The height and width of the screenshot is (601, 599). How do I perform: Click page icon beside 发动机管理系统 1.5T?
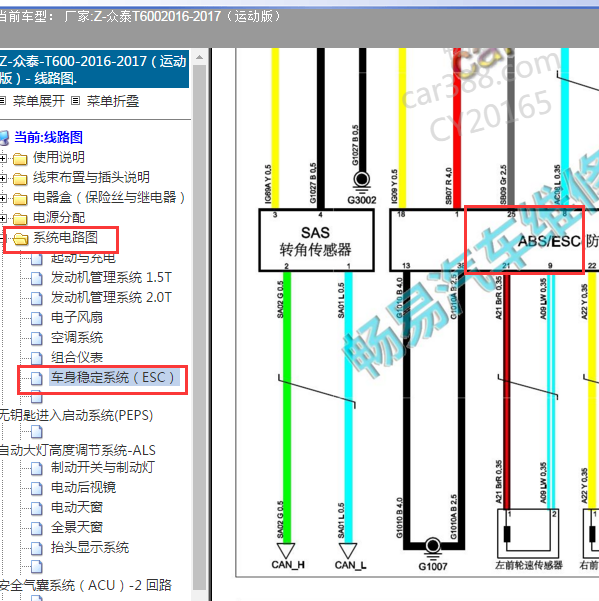coord(36,278)
